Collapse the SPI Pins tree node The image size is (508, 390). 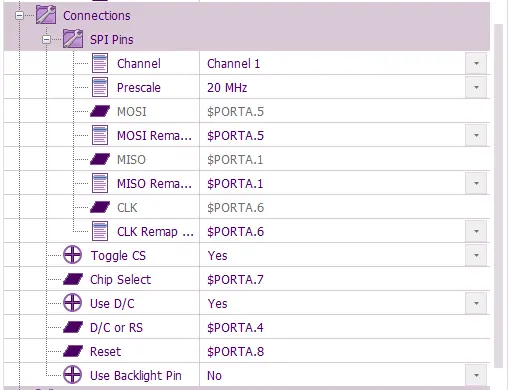coord(47,39)
